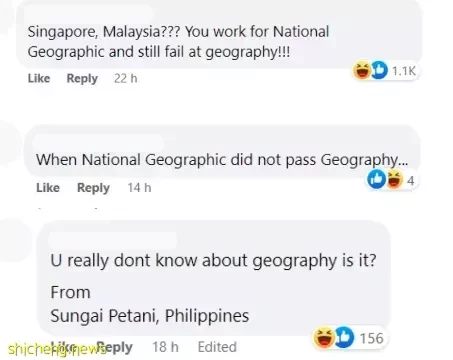Open the 14 h timestamp link
The height and width of the screenshot is (360, 453).
139,188
